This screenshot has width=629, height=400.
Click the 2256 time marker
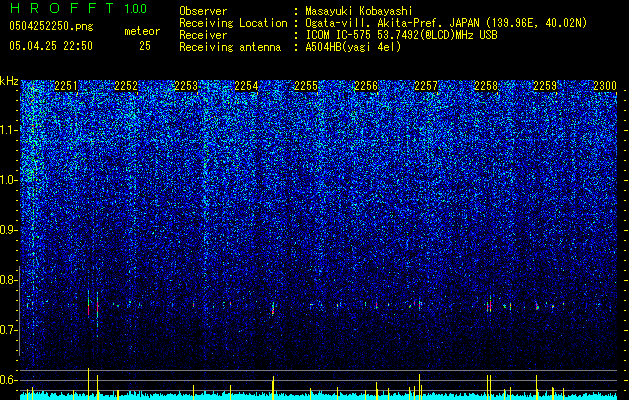pos(366,85)
